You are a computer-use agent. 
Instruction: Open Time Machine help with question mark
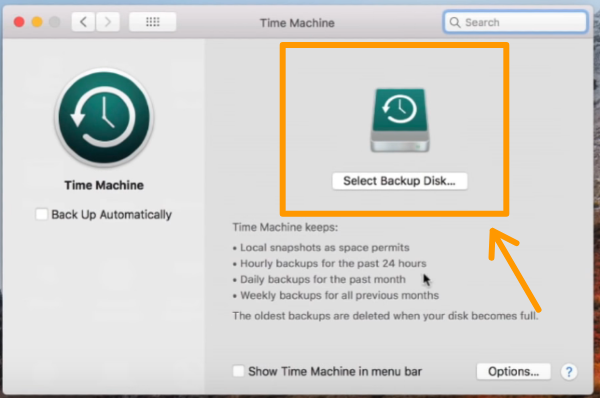[x=569, y=372]
